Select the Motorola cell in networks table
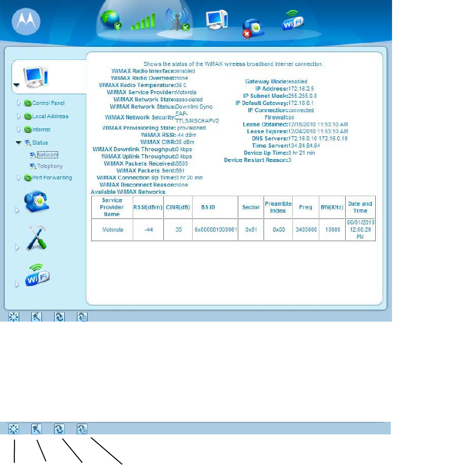This screenshot has width=476, height=465. click(112, 230)
